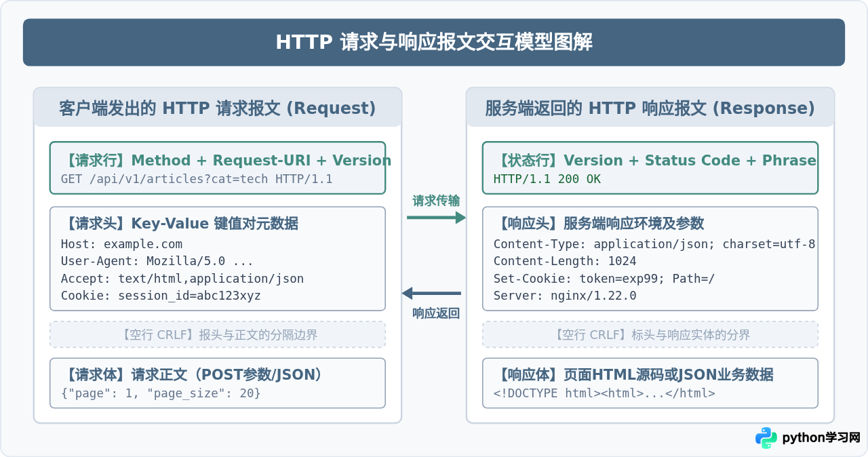Click the '响应返回' arrow label

pos(436,313)
